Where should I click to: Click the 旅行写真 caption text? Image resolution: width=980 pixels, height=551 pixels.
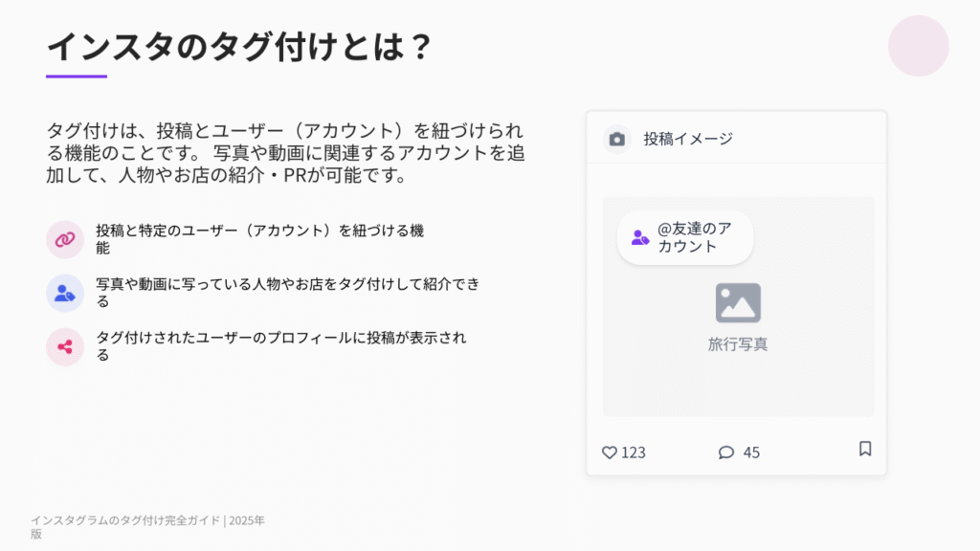[x=738, y=344]
